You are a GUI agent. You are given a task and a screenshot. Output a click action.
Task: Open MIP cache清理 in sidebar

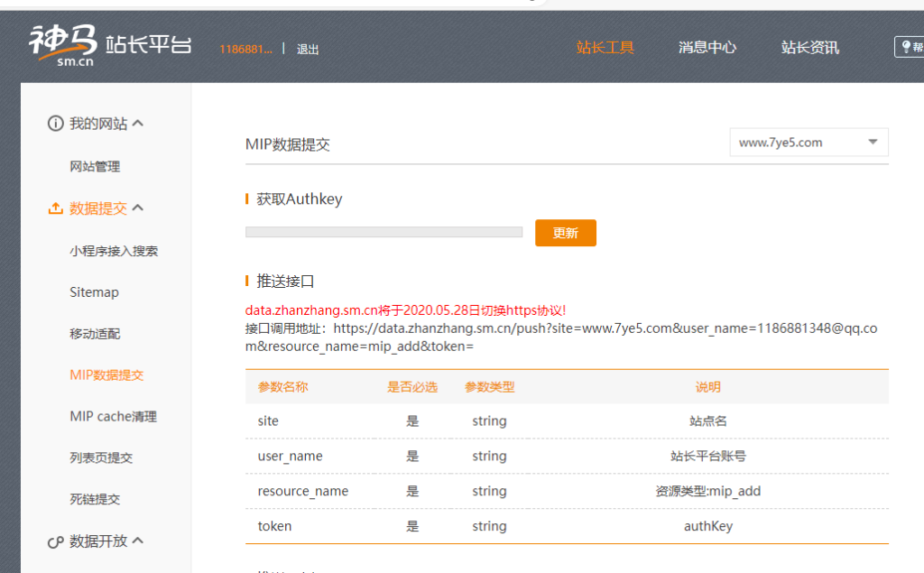[x=113, y=416]
